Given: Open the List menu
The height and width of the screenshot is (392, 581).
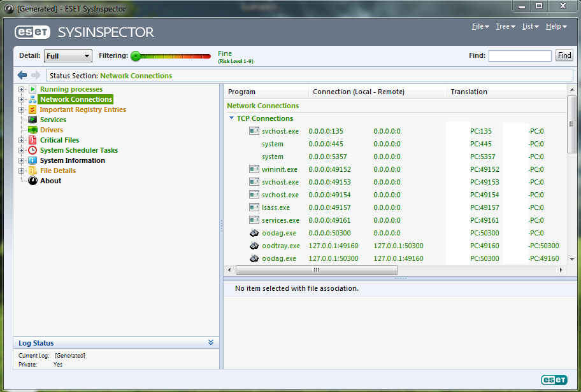Looking at the screenshot, I should (530, 26).
